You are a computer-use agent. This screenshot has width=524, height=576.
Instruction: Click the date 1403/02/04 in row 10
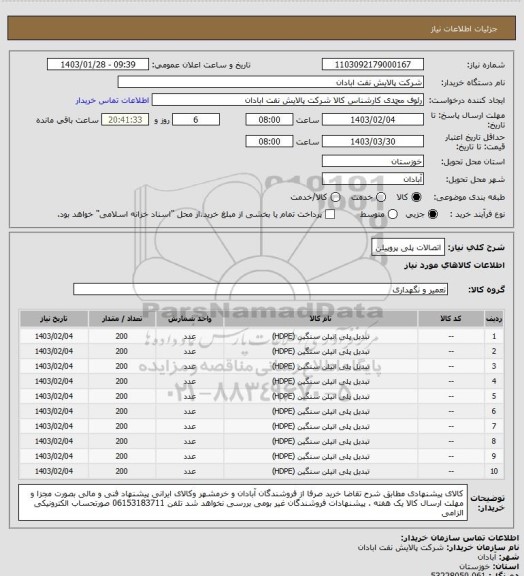click(x=54, y=471)
